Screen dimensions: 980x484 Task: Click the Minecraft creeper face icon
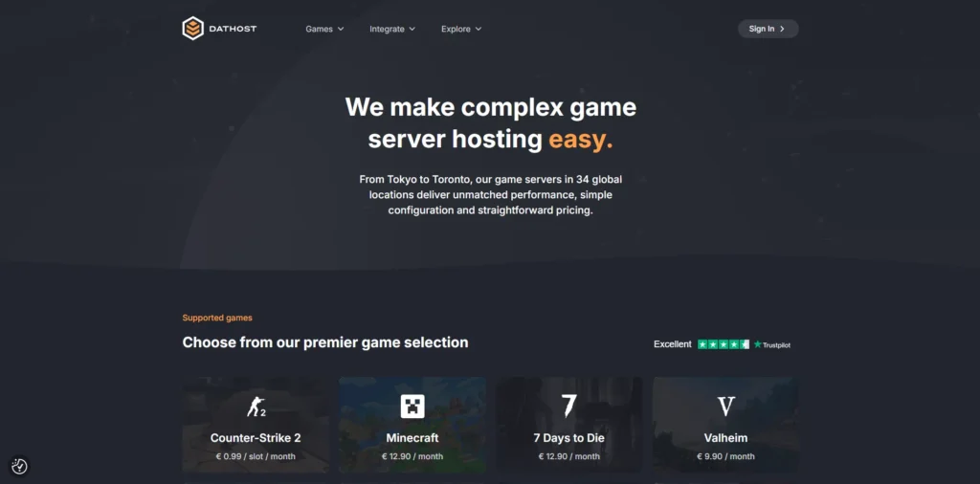(412, 407)
